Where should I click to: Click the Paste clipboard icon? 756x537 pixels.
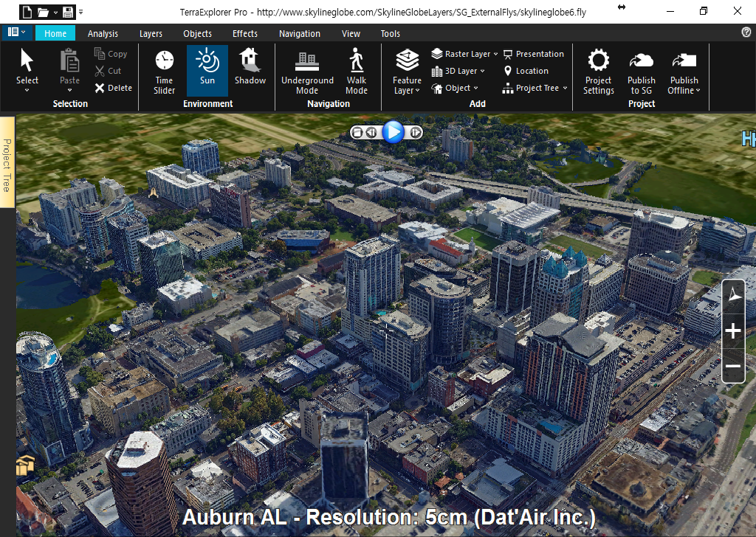69,60
